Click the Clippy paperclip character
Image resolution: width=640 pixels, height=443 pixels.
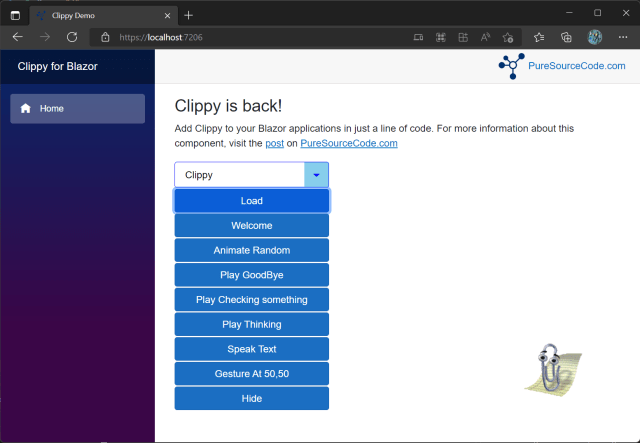point(553,370)
